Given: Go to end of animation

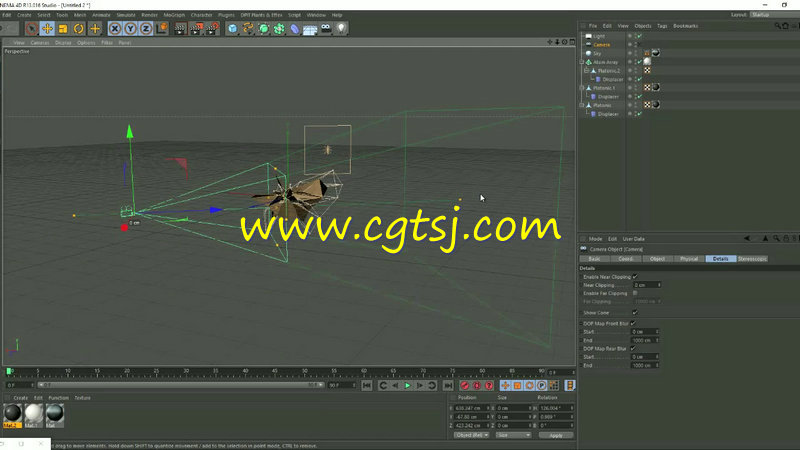Looking at the screenshot, I should (448, 386).
